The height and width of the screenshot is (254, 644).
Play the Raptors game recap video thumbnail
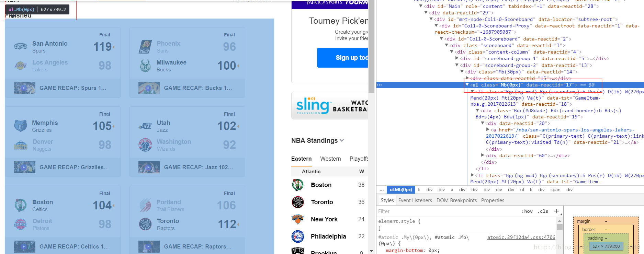[149, 247]
